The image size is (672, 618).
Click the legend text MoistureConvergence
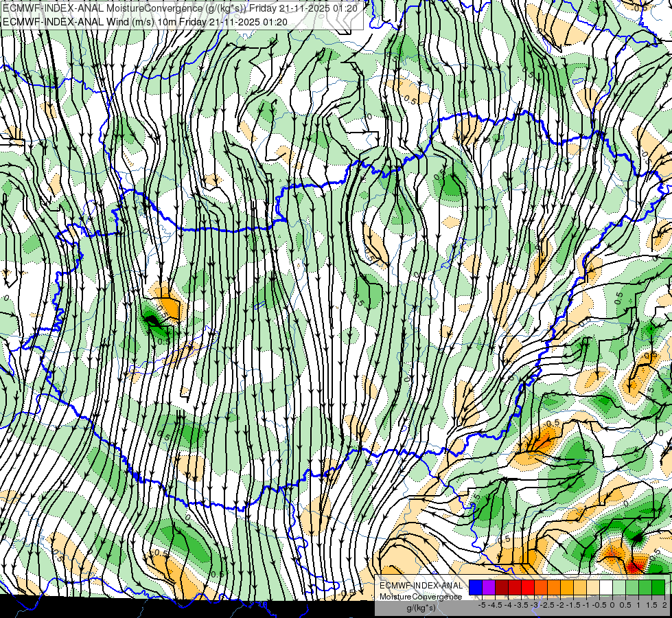click(x=421, y=597)
